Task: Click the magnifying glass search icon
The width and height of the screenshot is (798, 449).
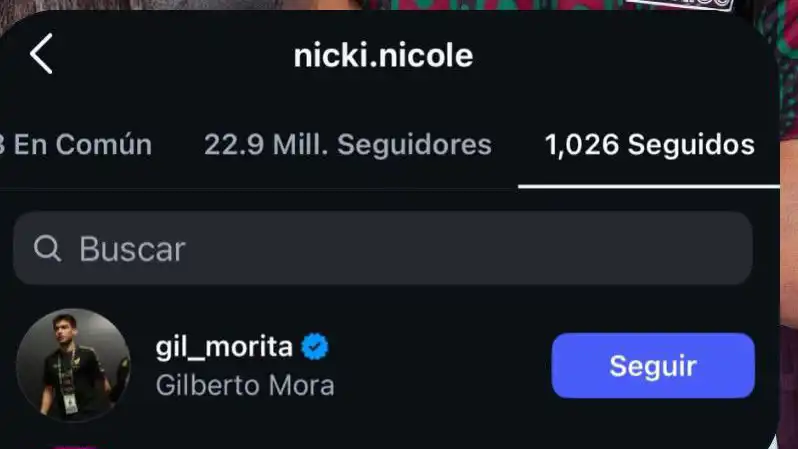Action: click(47, 249)
